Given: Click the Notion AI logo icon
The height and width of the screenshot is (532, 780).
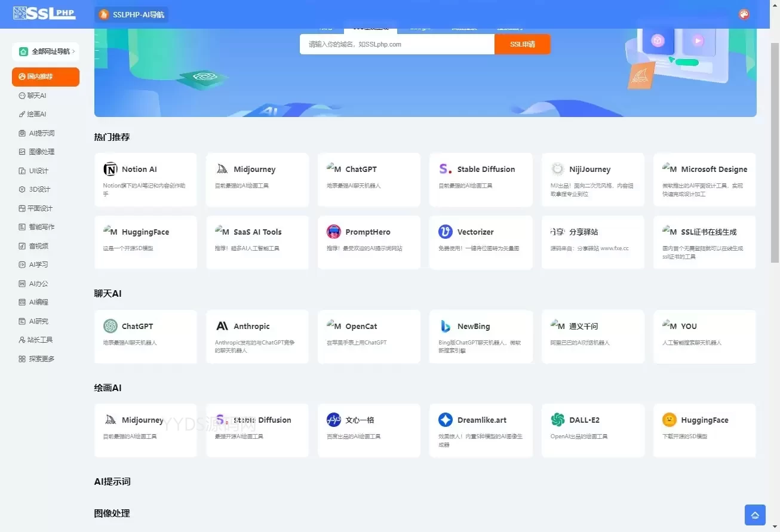Looking at the screenshot, I should [110, 170].
